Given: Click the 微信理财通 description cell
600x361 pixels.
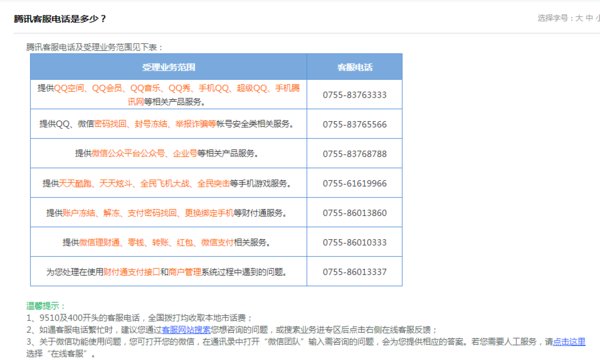Looking at the screenshot, I should (x=168, y=242).
